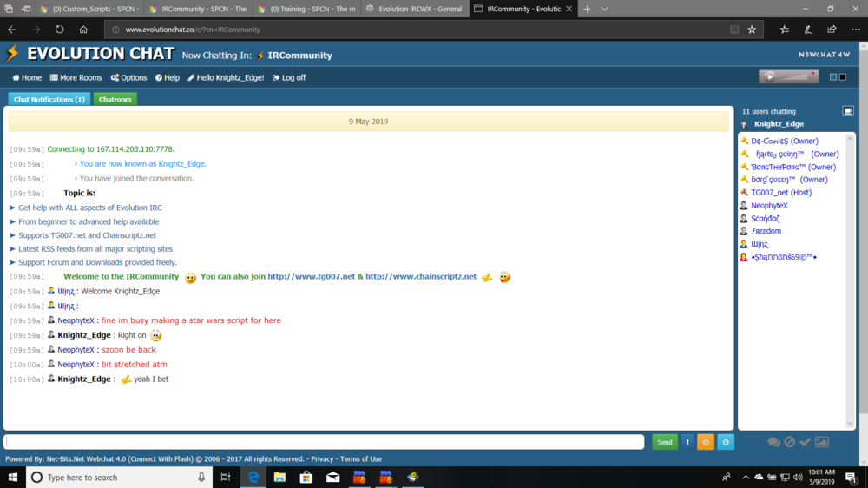Screen dimensions: 868x488
Task: Select the blue theme color swatch
Action: [x=832, y=77]
